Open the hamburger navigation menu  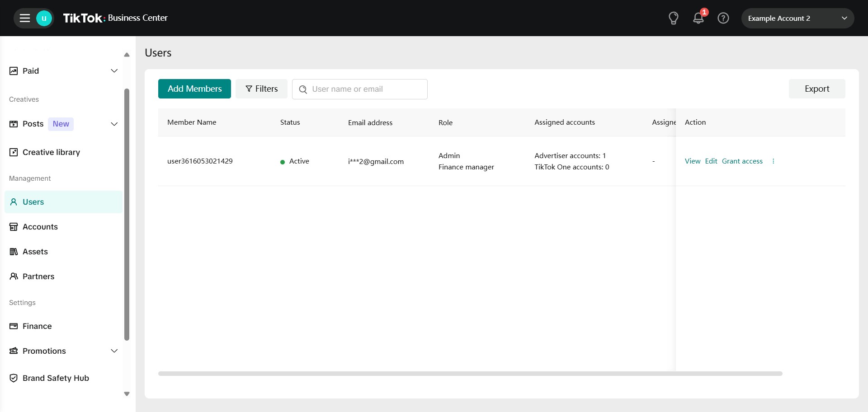(25, 18)
